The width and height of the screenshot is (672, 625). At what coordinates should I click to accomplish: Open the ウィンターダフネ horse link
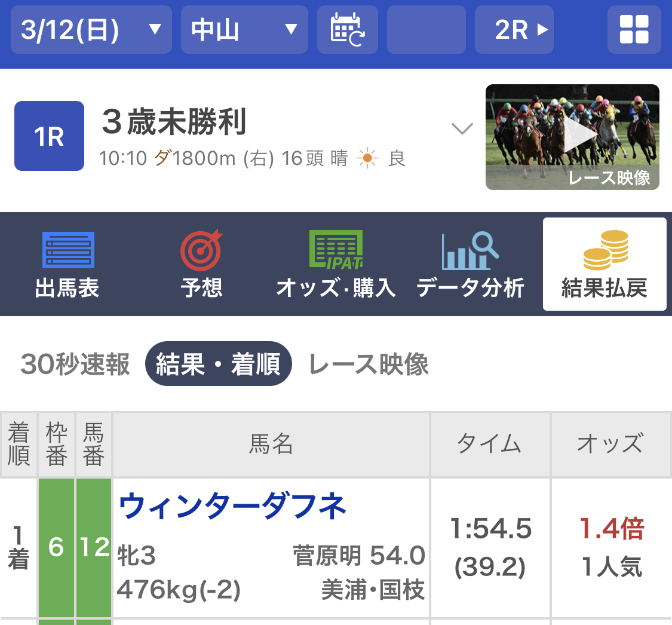coord(232,507)
